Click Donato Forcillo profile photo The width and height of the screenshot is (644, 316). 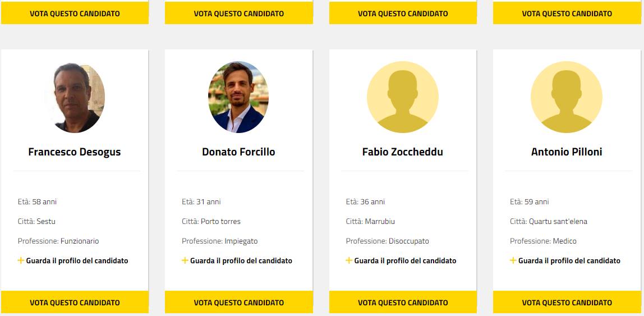238,97
